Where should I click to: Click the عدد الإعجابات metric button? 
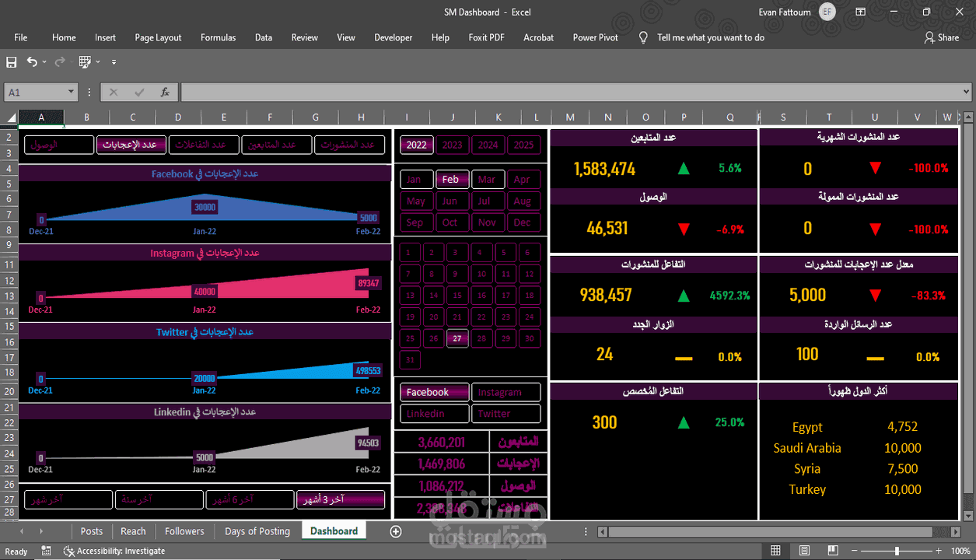coord(131,145)
